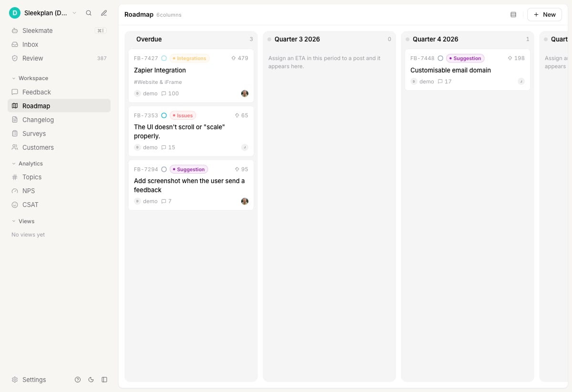Click the Sleekmate keyboard shortcut badge
Viewport: 572px width, 392px height.
click(x=101, y=31)
